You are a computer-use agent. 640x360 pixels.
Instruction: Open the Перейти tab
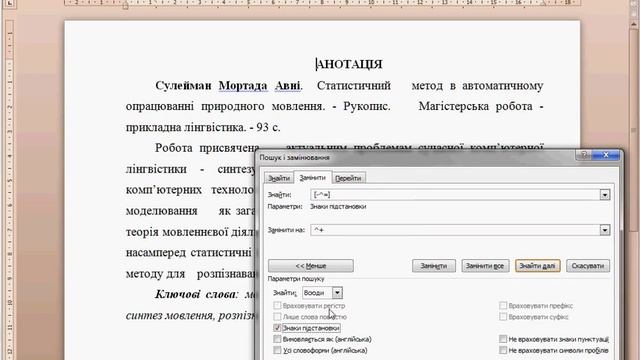(x=348, y=178)
